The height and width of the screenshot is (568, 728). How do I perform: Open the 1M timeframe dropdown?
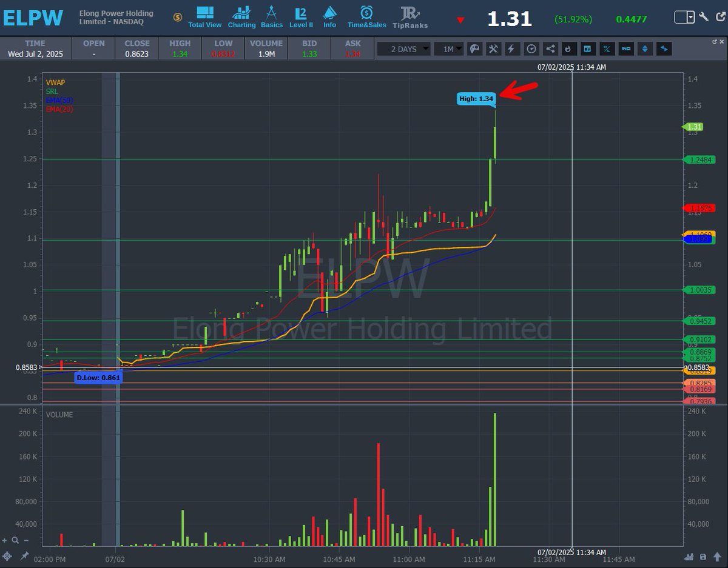coord(450,48)
